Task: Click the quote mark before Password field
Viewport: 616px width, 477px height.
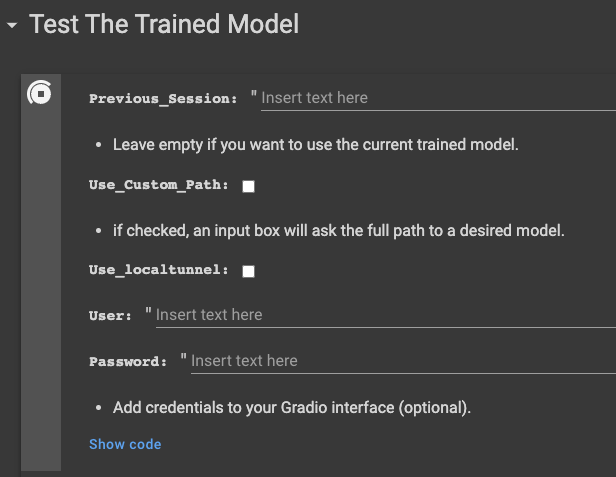Action: pyautogui.click(x=184, y=359)
